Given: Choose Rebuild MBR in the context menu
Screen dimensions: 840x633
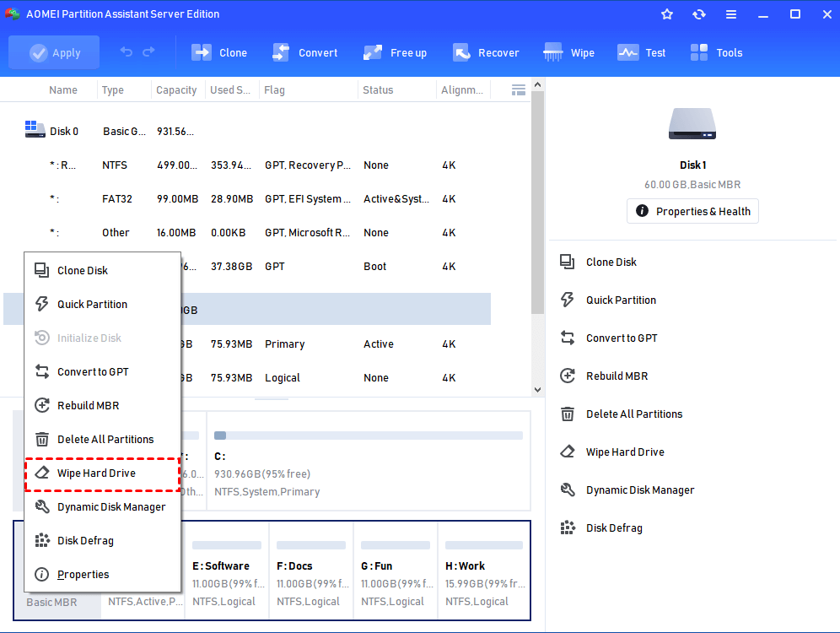Looking at the screenshot, I should [x=102, y=405].
